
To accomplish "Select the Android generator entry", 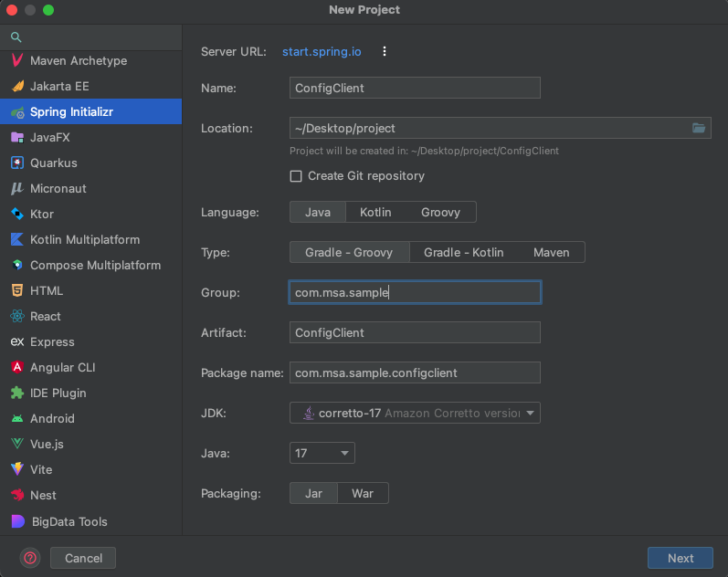I will click(91, 419).
